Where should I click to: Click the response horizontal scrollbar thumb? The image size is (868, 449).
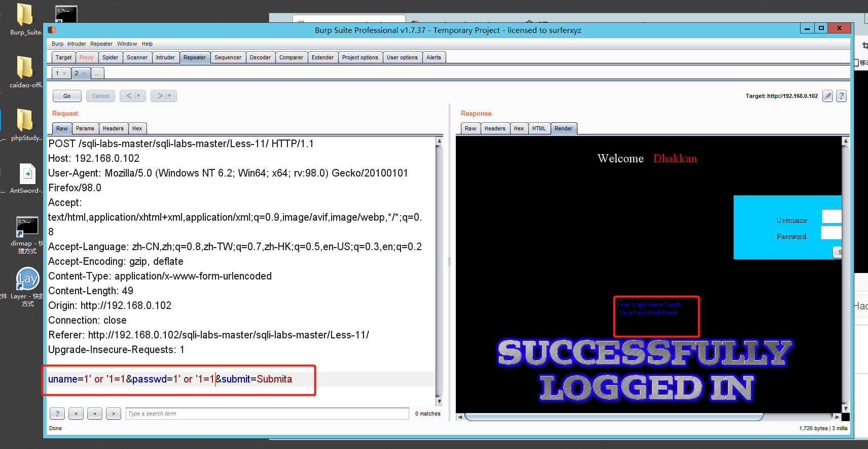click(614, 417)
